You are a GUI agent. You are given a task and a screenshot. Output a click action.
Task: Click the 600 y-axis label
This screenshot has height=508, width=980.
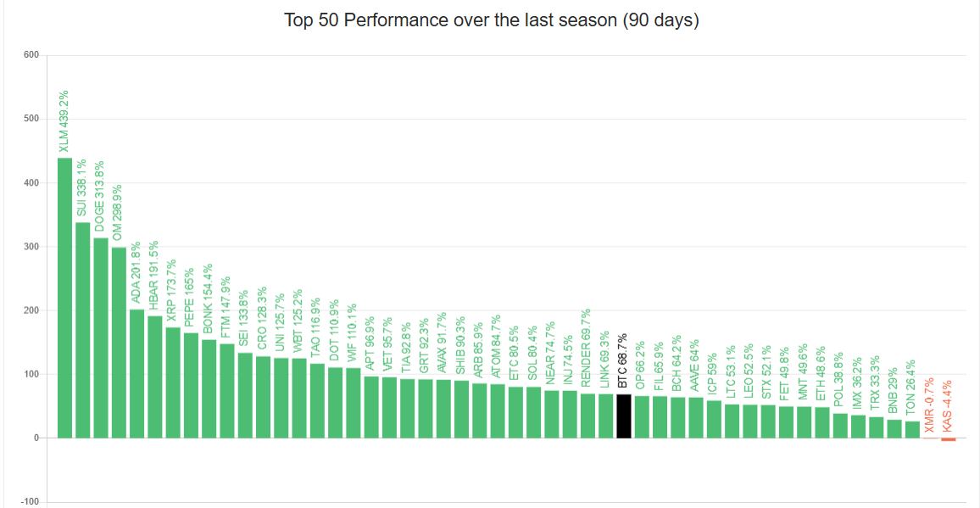(x=31, y=55)
